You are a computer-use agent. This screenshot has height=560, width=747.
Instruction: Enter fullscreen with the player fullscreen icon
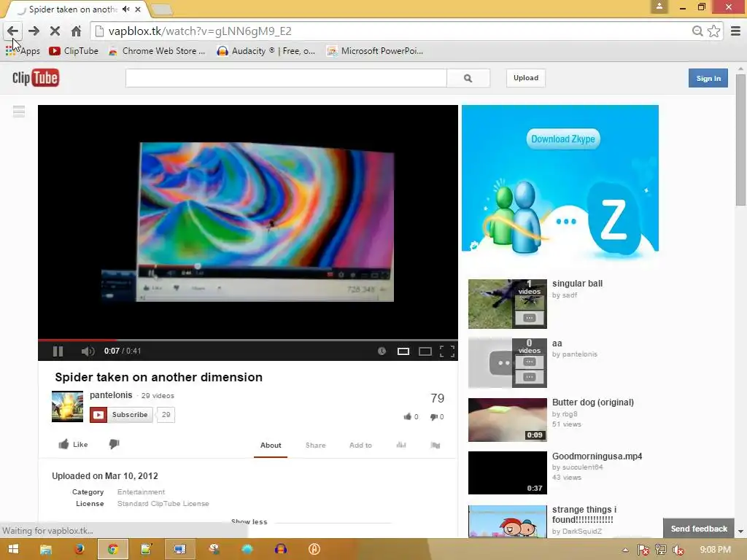click(x=447, y=351)
